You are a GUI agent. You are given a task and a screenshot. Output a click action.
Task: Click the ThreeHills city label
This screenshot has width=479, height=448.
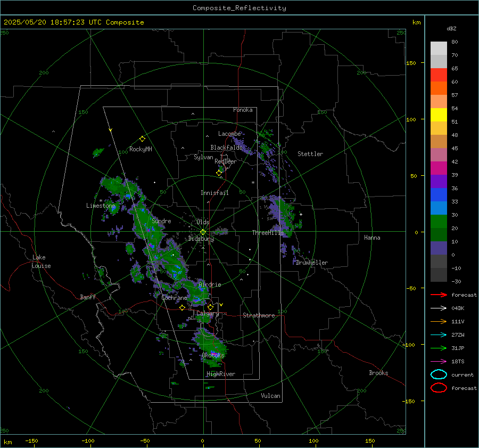[268, 233]
